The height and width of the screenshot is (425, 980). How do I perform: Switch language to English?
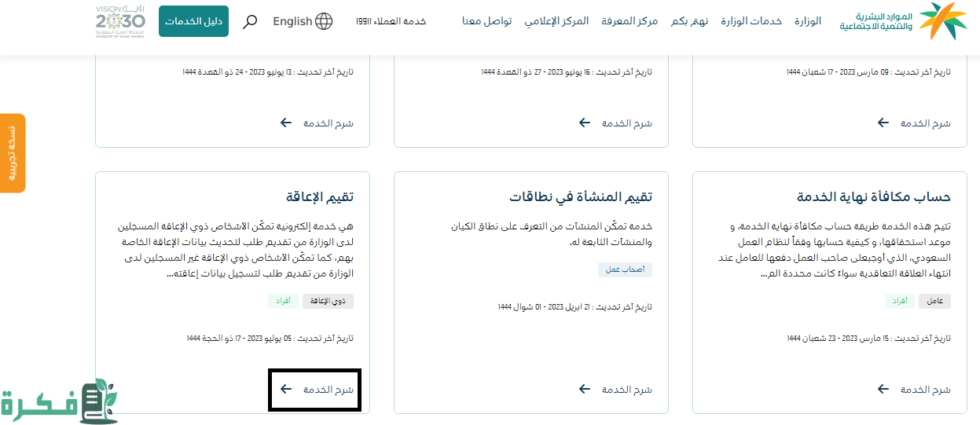click(292, 21)
